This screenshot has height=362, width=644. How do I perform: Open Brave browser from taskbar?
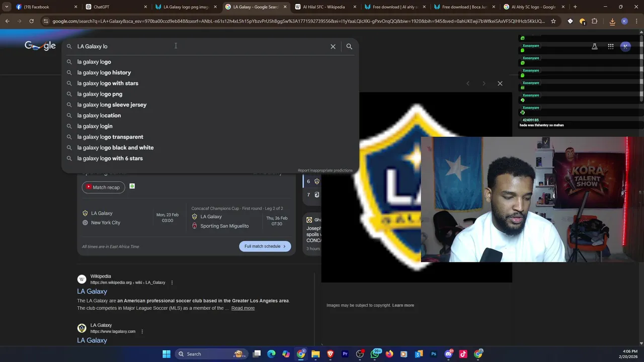[330, 354]
